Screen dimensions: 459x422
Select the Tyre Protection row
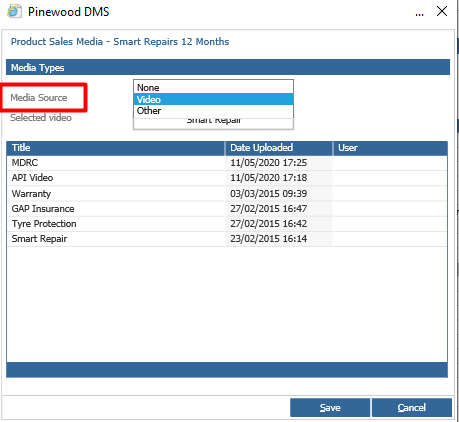click(227, 224)
